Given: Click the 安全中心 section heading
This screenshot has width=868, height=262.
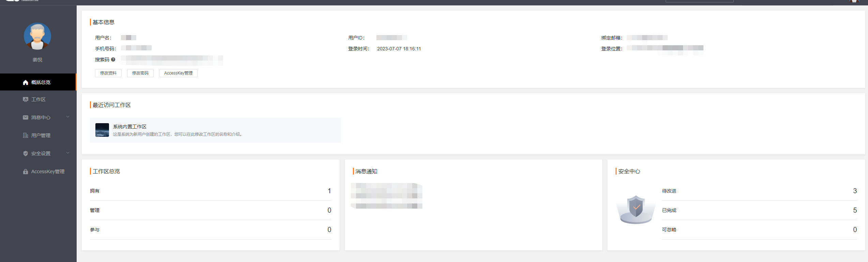Looking at the screenshot, I should click(x=629, y=171).
